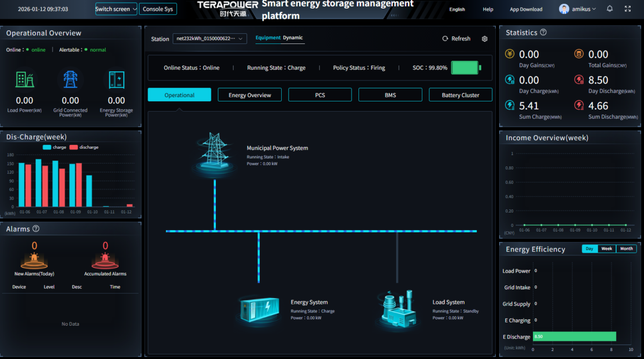Image resolution: width=644 pixels, height=359 pixels.
Task: Click the Refresh button
Action: [456, 39]
